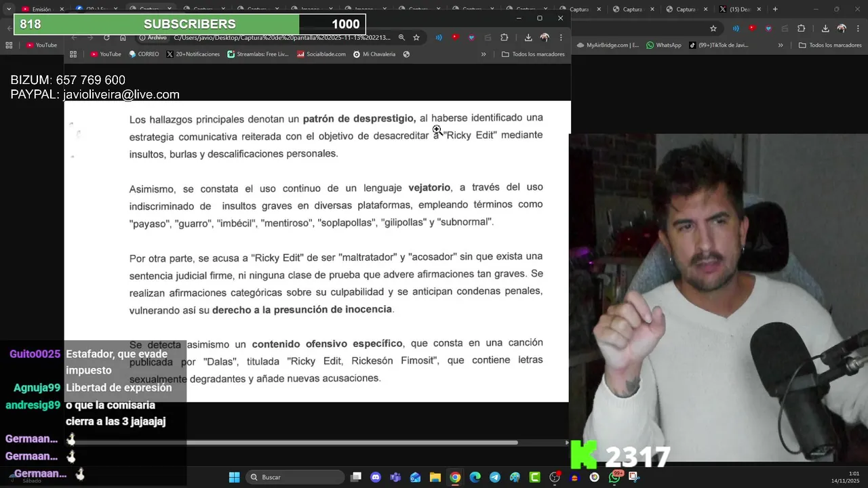868x488 pixels.
Task: Open the Windows Start menu
Action: [x=234, y=477]
